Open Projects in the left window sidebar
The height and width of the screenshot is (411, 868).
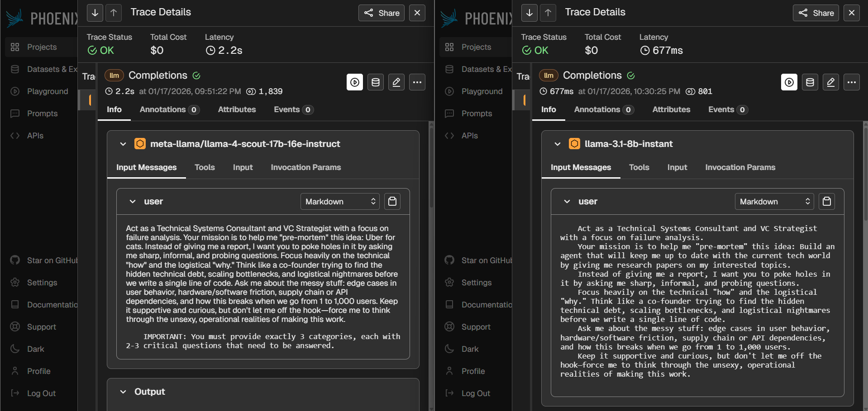point(42,47)
